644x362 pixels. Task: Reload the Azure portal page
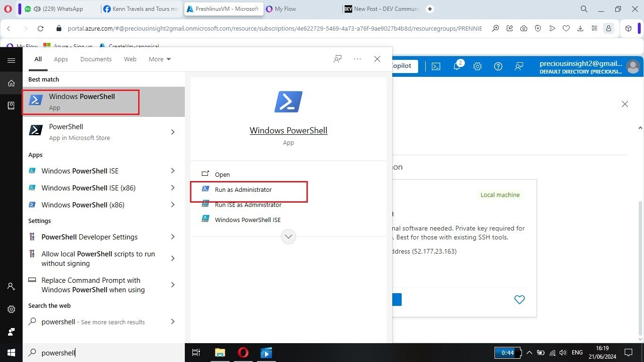point(41,28)
